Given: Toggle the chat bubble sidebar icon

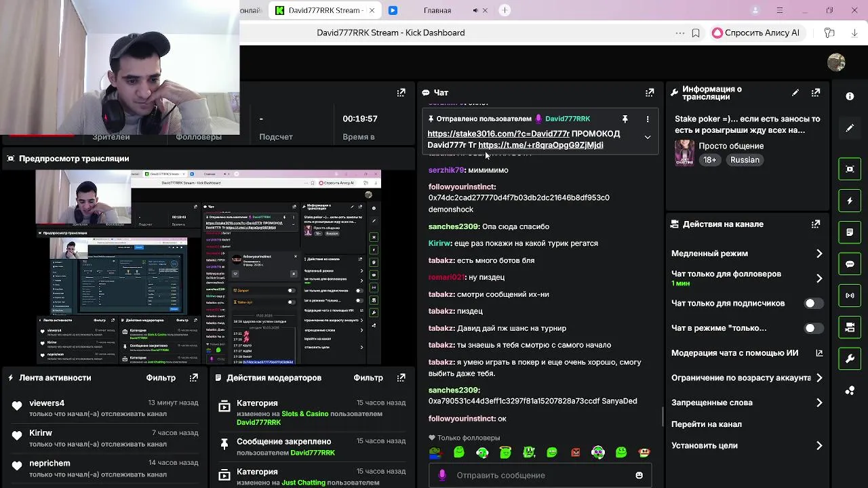Looking at the screenshot, I should click(x=850, y=264).
